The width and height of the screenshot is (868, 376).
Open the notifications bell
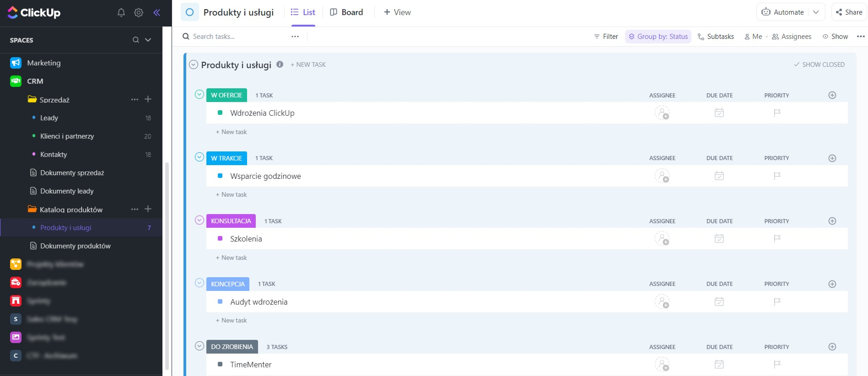[x=121, y=13]
